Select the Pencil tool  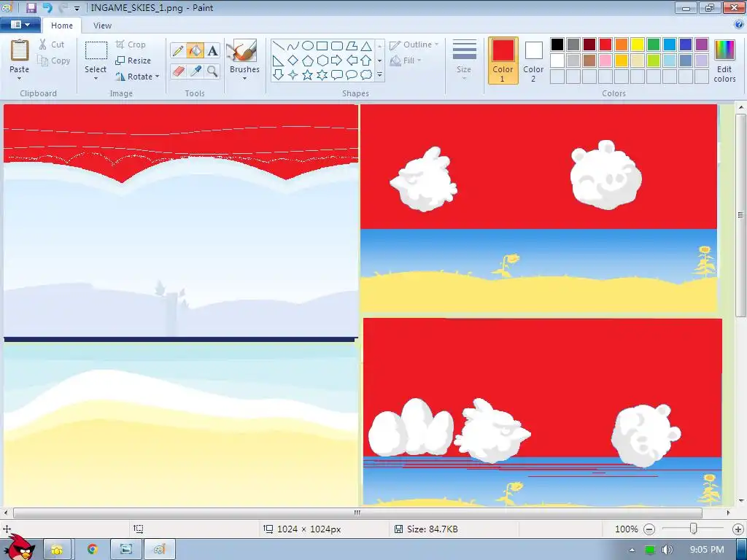click(x=178, y=50)
